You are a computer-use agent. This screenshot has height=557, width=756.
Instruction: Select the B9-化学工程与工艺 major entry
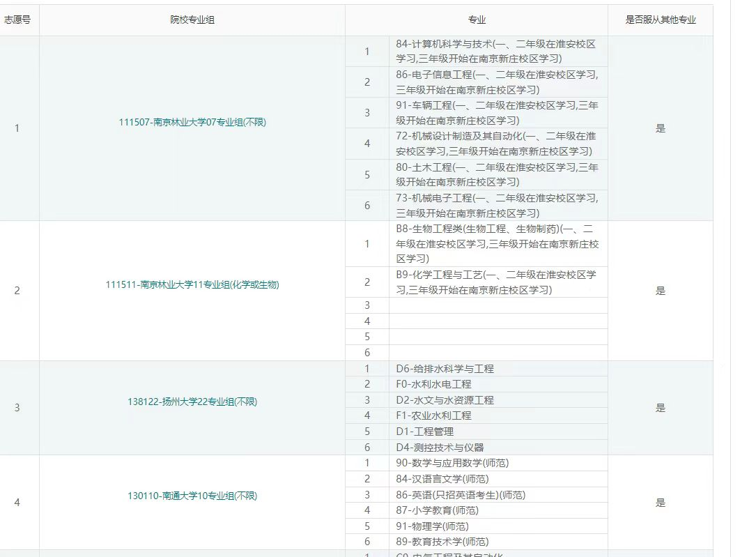pyautogui.click(x=497, y=282)
